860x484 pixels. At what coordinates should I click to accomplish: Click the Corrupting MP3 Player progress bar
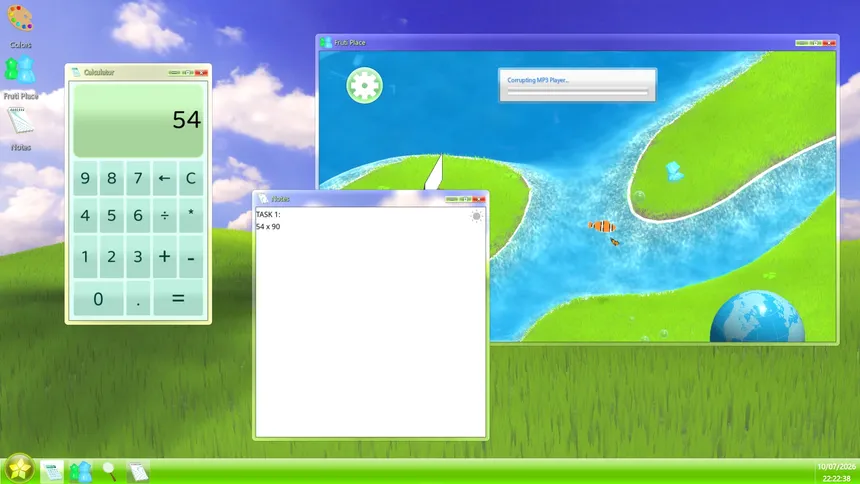pyautogui.click(x=578, y=92)
